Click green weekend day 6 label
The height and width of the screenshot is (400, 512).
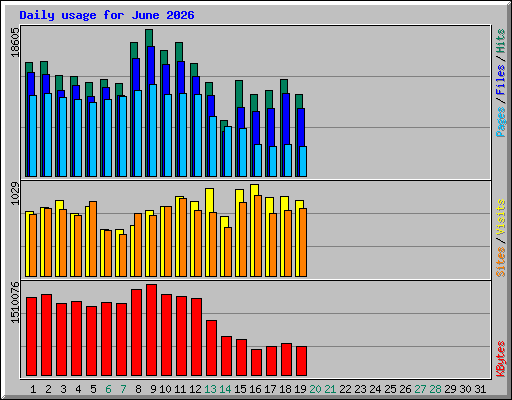108,389
